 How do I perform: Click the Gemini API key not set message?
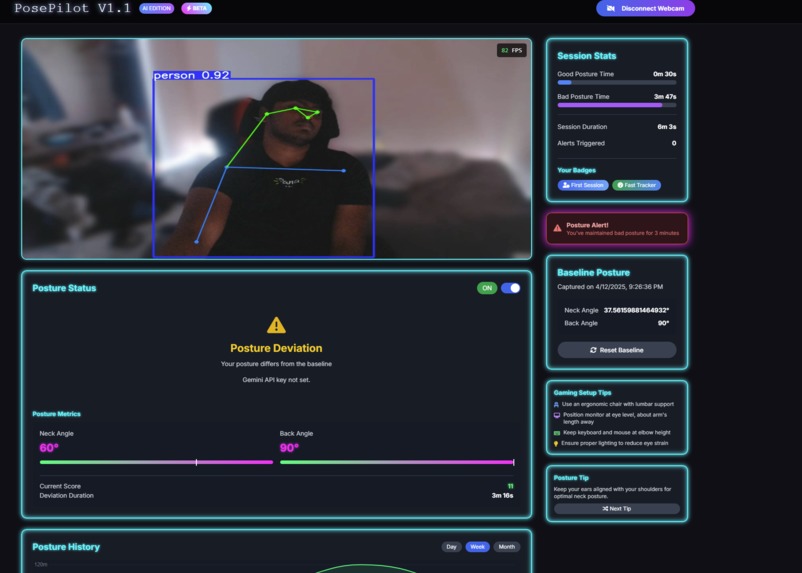click(x=276, y=380)
